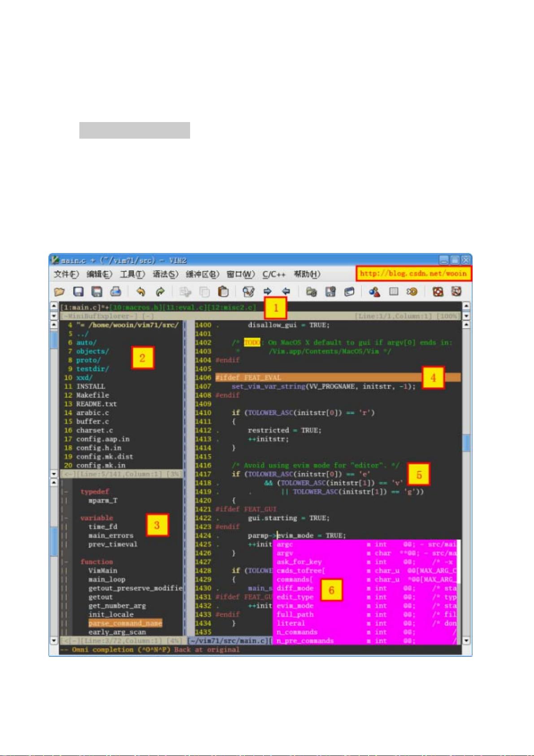Click the Copy icon in the toolbar
Screen dimensions: 534x756
[x=204, y=292]
